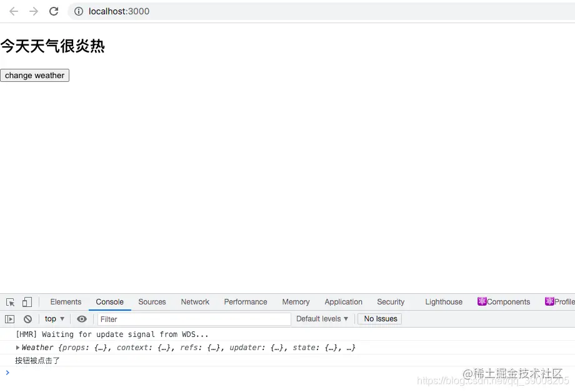This screenshot has width=575, height=392.
Task: Switch to the Network tab
Action: [x=195, y=302]
